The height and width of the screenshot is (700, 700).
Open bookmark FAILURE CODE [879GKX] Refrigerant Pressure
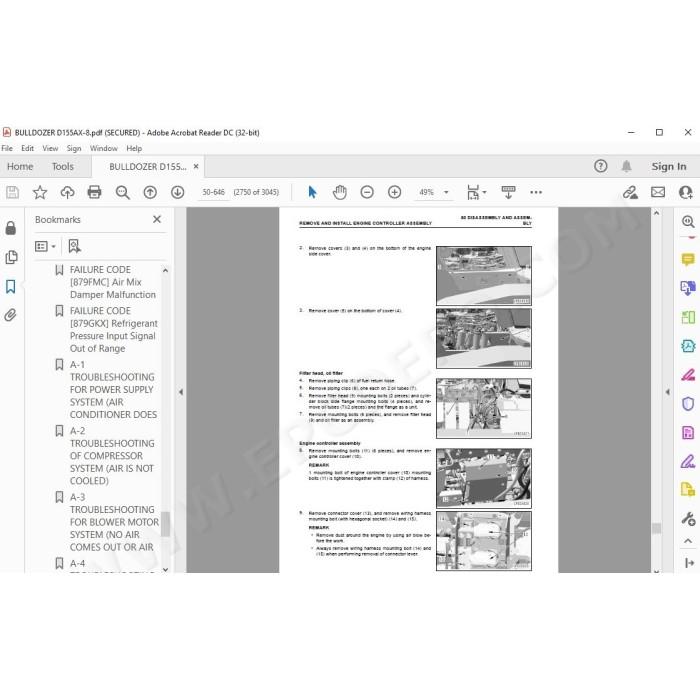click(114, 329)
